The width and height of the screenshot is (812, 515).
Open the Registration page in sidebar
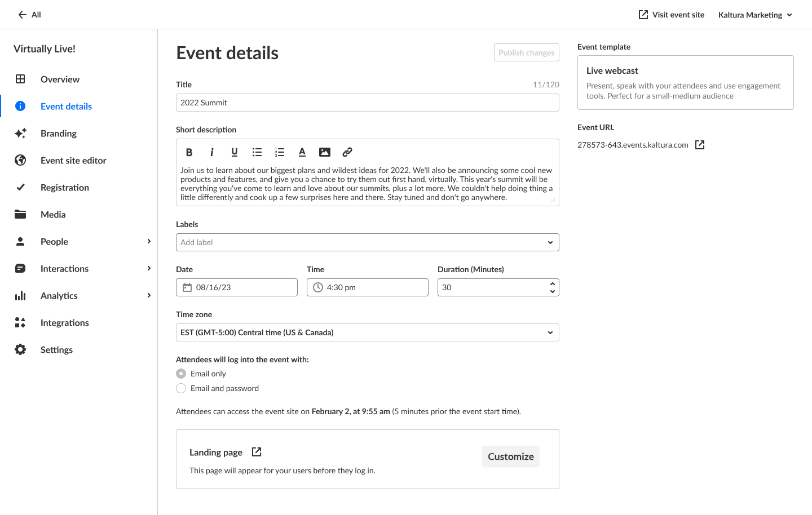(65, 188)
